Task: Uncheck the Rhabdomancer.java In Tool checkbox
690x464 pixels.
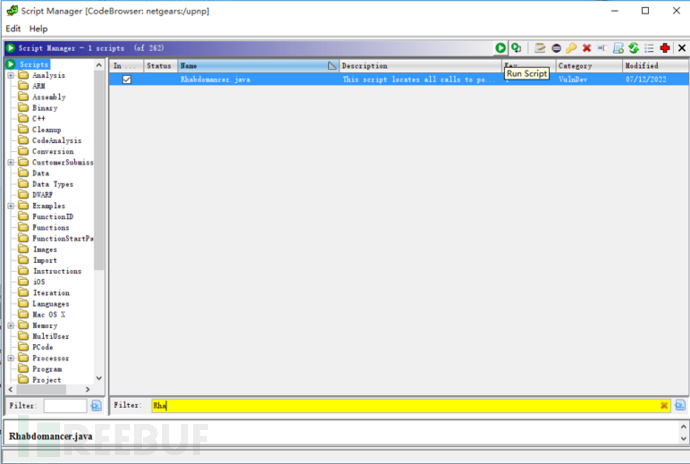Action: pyautogui.click(x=127, y=80)
